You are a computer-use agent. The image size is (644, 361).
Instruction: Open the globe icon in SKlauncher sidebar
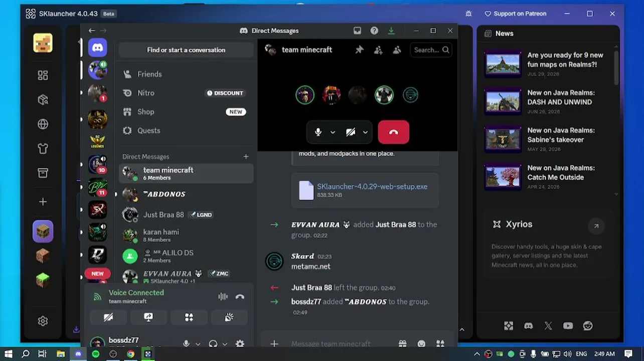43,124
